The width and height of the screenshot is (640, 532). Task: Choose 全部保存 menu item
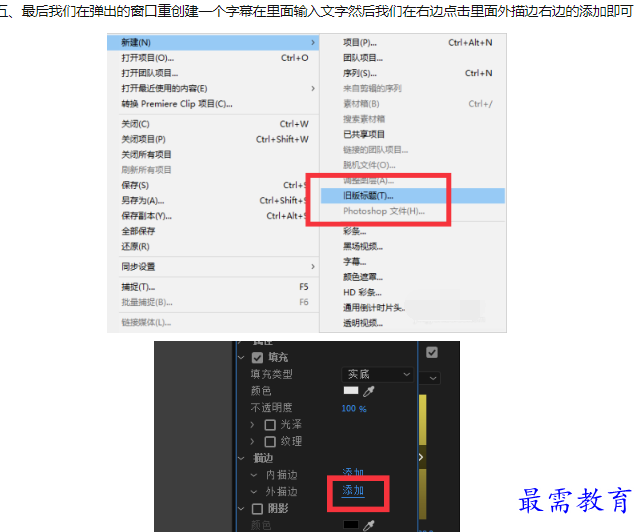point(213,231)
